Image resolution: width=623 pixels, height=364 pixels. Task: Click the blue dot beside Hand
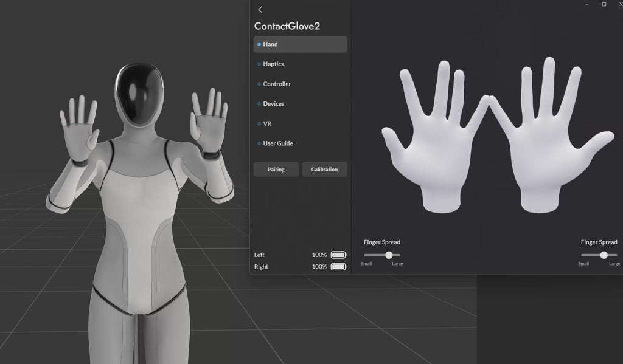(259, 44)
